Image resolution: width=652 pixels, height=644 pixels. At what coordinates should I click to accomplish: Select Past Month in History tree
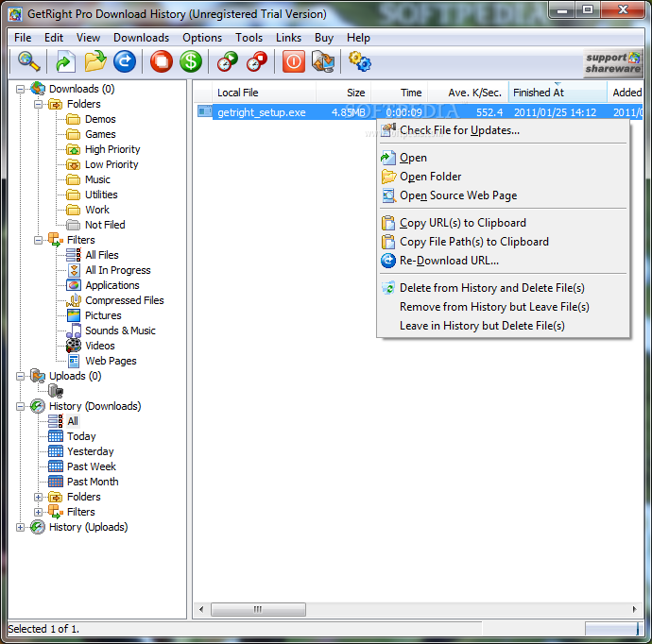pos(93,482)
